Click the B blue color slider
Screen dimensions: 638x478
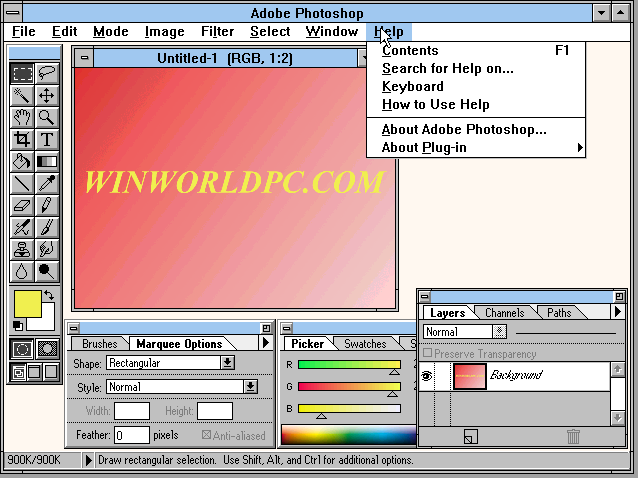[x=349, y=408]
